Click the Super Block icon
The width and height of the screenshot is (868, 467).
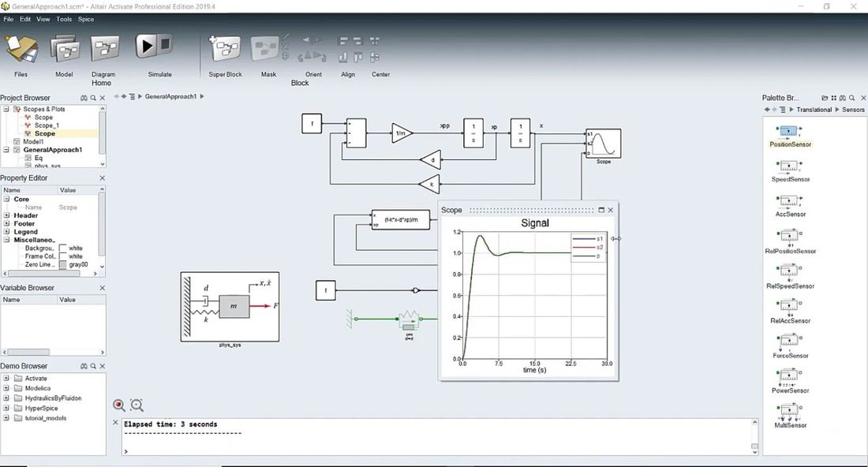click(x=225, y=48)
